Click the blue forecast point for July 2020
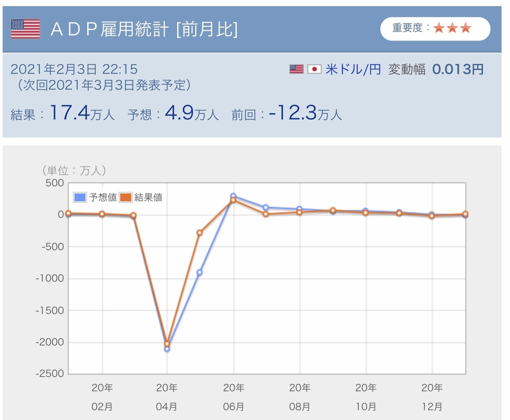Image resolution: width=510 pixels, height=420 pixels. [266, 207]
